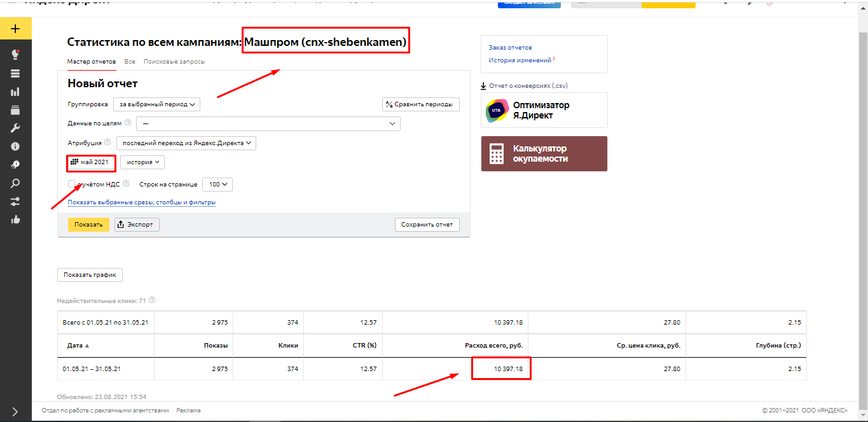Click the archive box icon in sidebar

15,109
